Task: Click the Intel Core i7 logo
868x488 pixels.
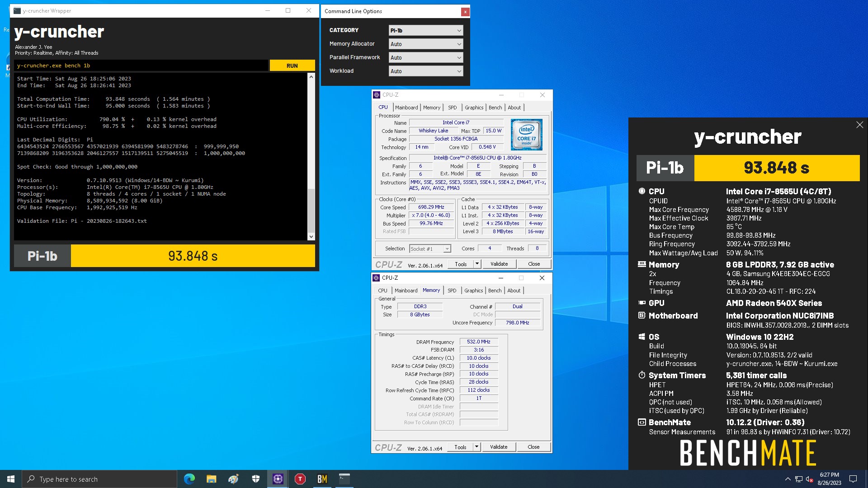Action: click(526, 135)
